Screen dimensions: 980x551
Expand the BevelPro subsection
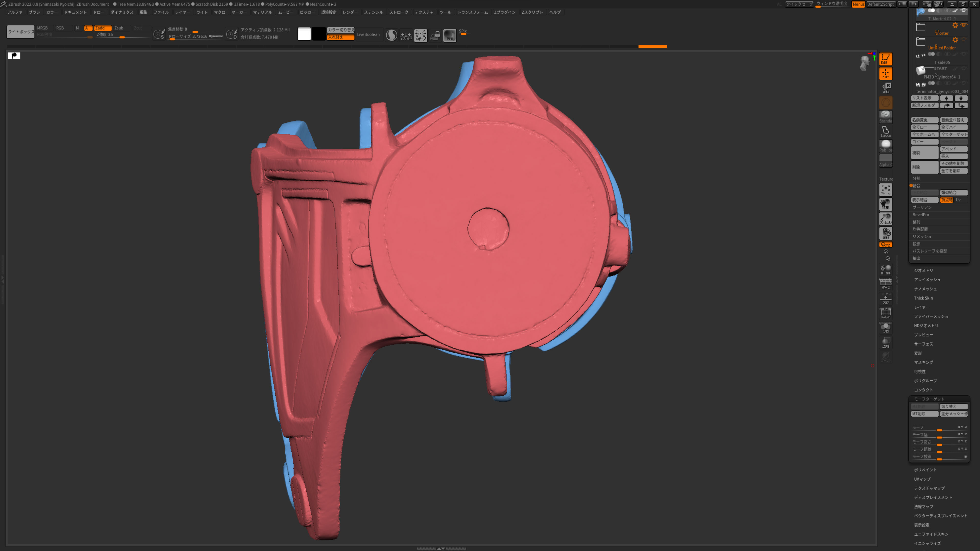click(x=920, y=215)
